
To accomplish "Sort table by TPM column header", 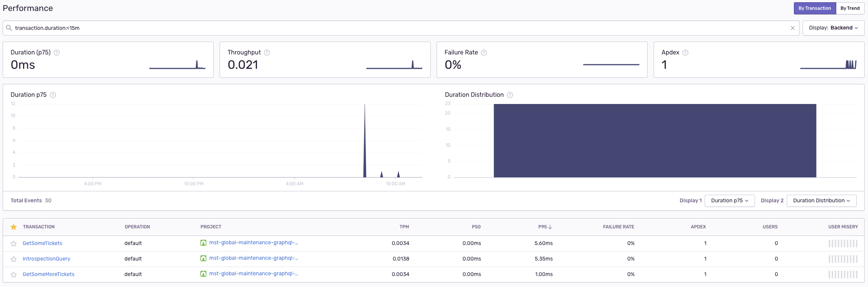I will click(404, 227).
